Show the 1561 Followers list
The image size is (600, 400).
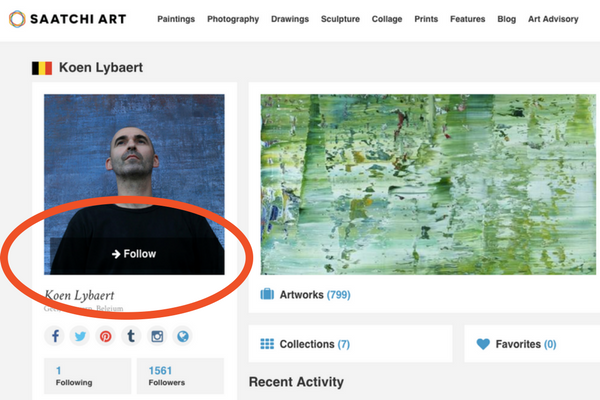(180, 376)
